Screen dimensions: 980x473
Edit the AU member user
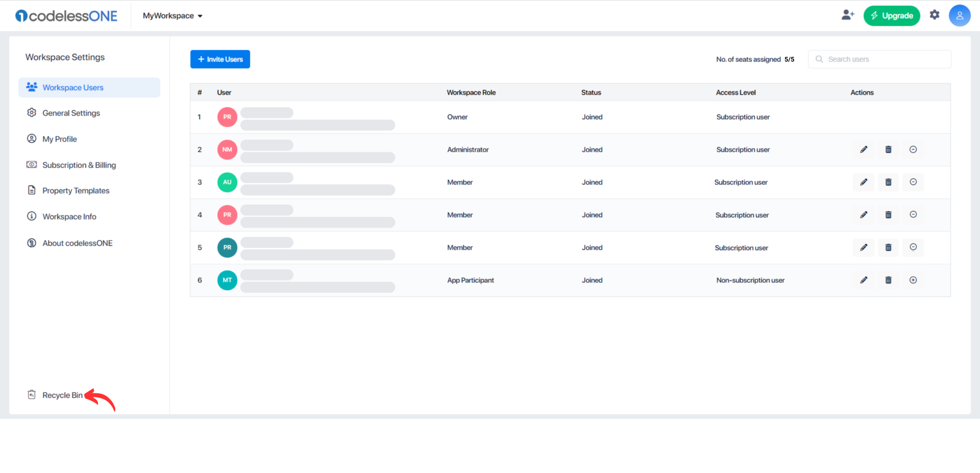pyautogui.click(x=864, y=182)
